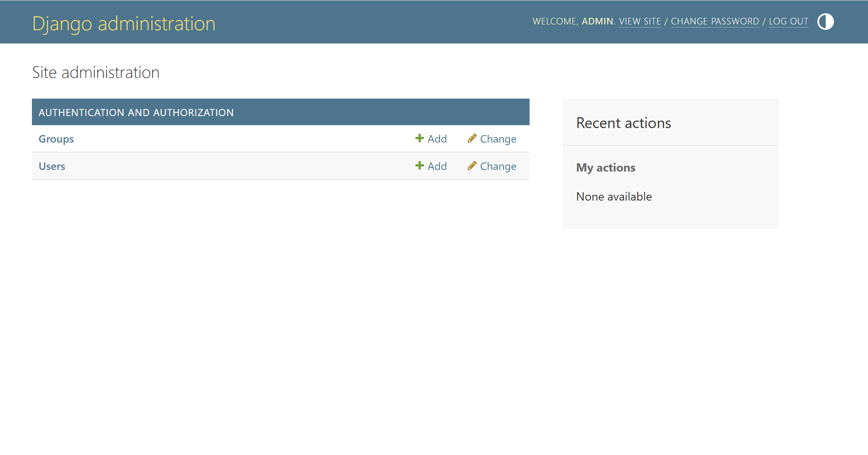Open the Users model link
The height and width of the screenshot is (455, 868).
click(52, 166)
